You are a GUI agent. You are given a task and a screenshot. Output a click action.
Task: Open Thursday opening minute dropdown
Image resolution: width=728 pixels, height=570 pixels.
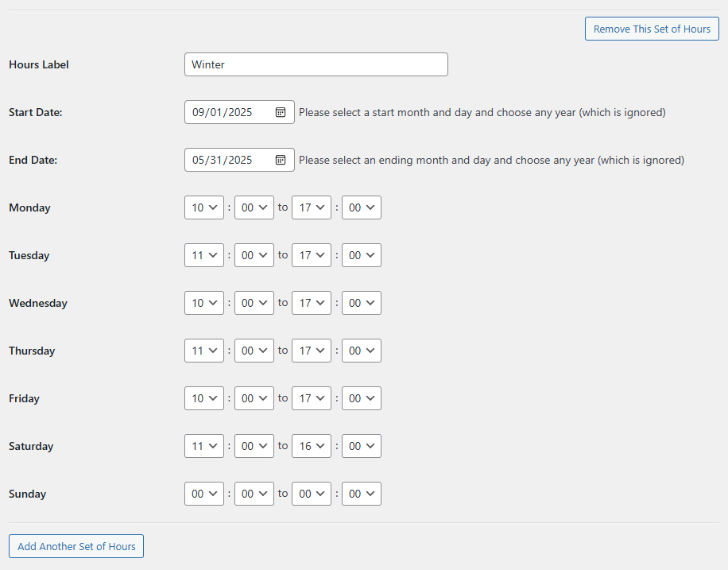coord(254,351)
